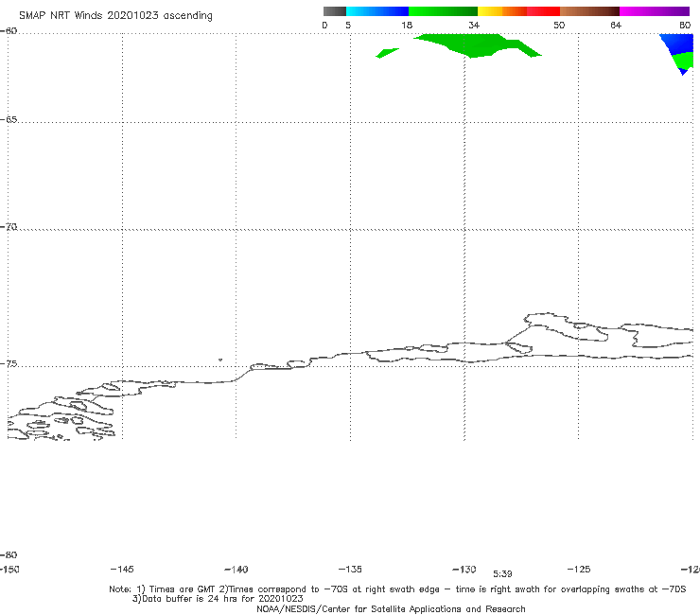This screenshot has height=615, width=700.
Task: Click the note '3)Data buffer is 24 hrs'
Action: coord(218,599)
